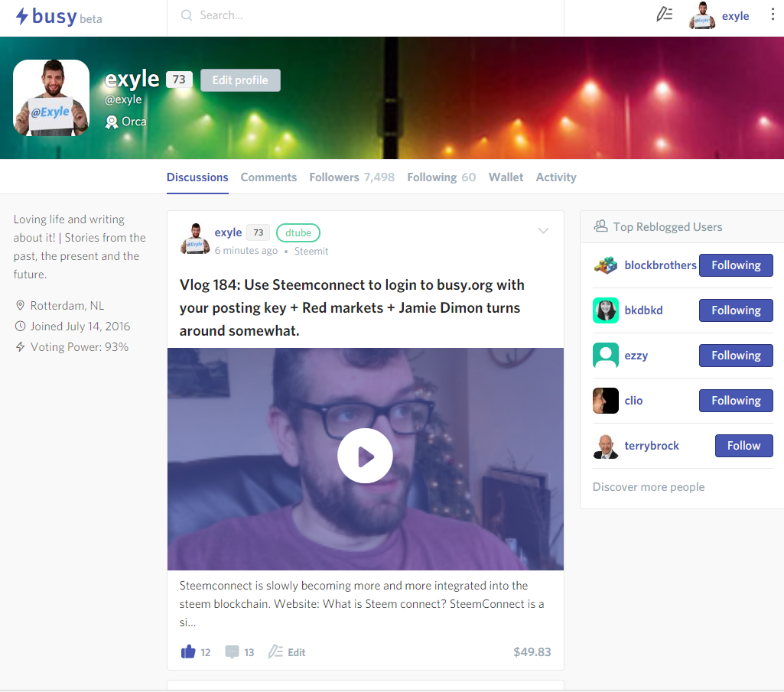
Task: Switch to the Discussions tab
Action: (x=197, y=177)
